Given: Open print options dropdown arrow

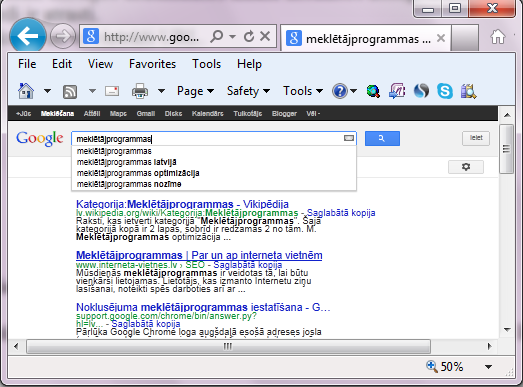Looking at the screenshot, I should pyautogui.click(x=161, y=91).
